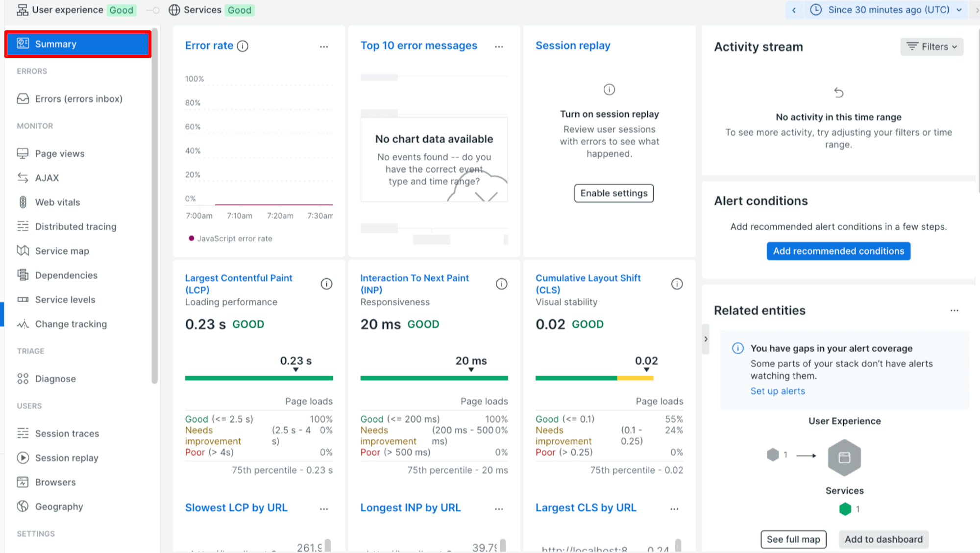
Task: Toggle JavaScript error rate legend item
Action: [230, 239]
